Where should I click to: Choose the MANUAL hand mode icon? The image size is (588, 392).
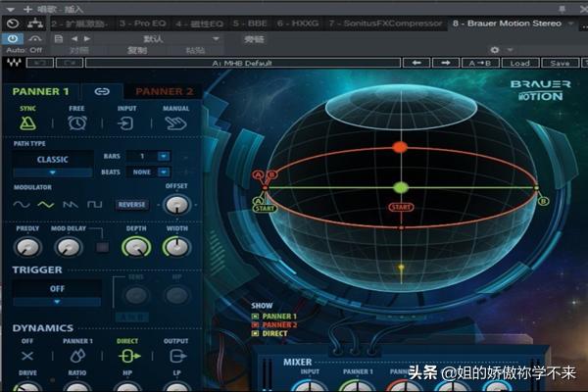point(175,123)
